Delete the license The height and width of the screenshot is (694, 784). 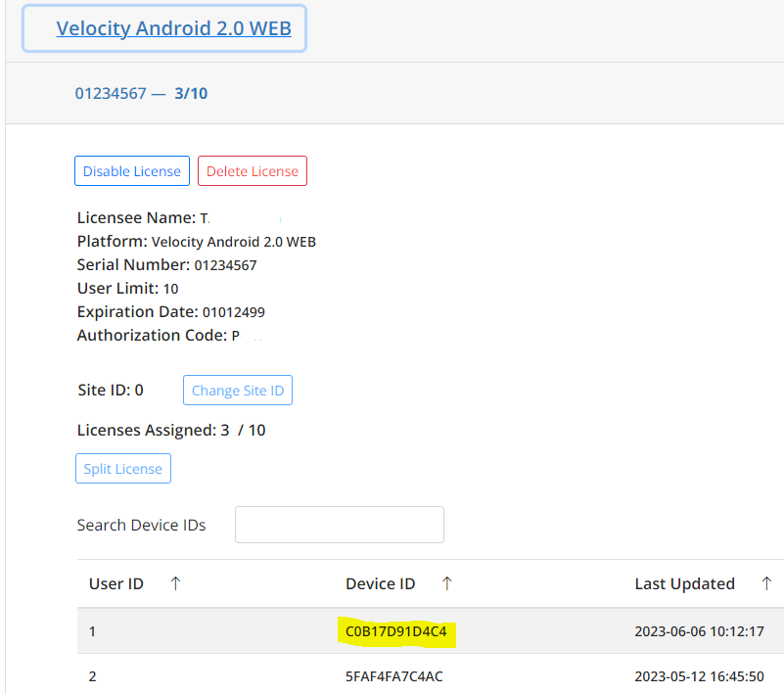(x=252, y=170)
